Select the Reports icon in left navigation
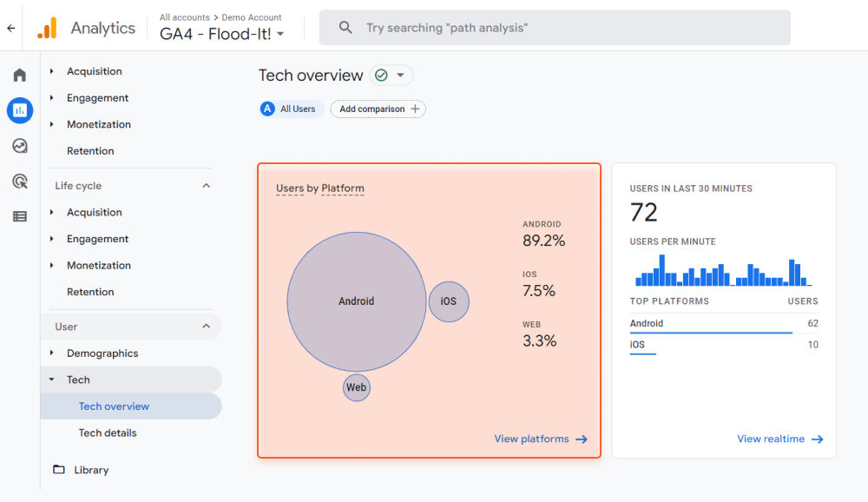Image resolution: width=868 pixels, height=502 pixels. [19, 110]
